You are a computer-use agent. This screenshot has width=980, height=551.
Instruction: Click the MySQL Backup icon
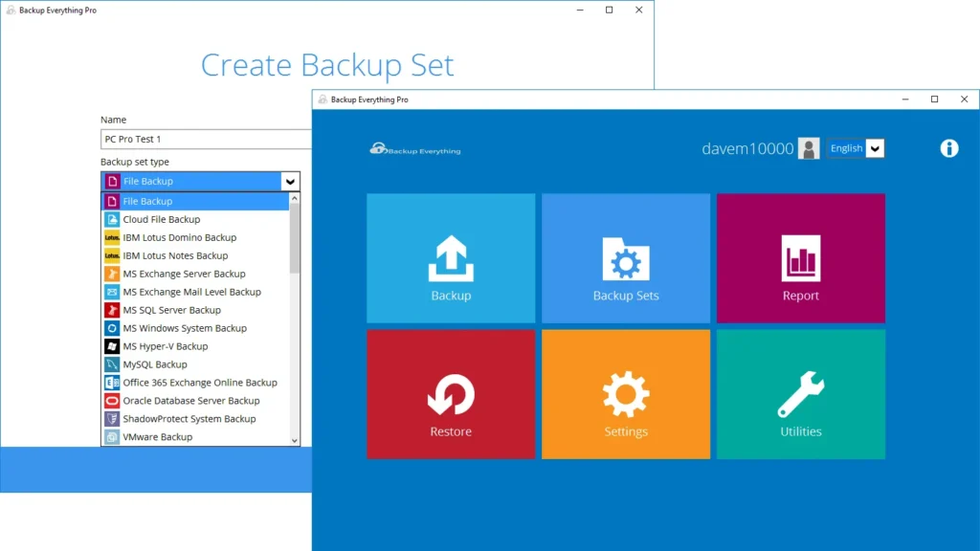click(112, 364)
